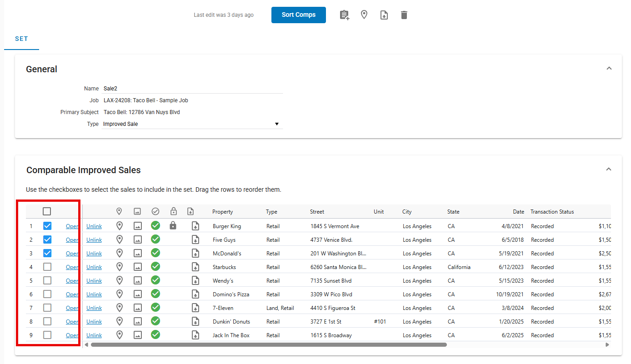Image resolution: width=631 pixels, height=364 pixels.
Task: Collapse the Comparable Improved Sales section
Action: click(x=609, y=170)
